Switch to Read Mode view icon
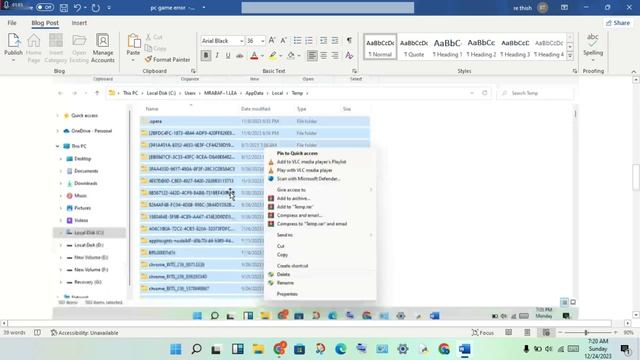The width and height of the screenshot is (640, 360). point(509,333)
